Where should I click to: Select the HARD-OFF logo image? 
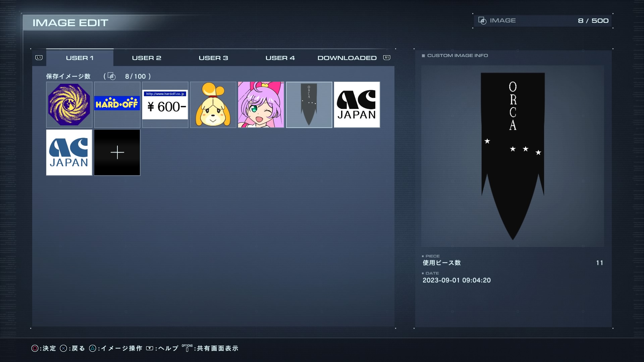(x=117, y=105)
